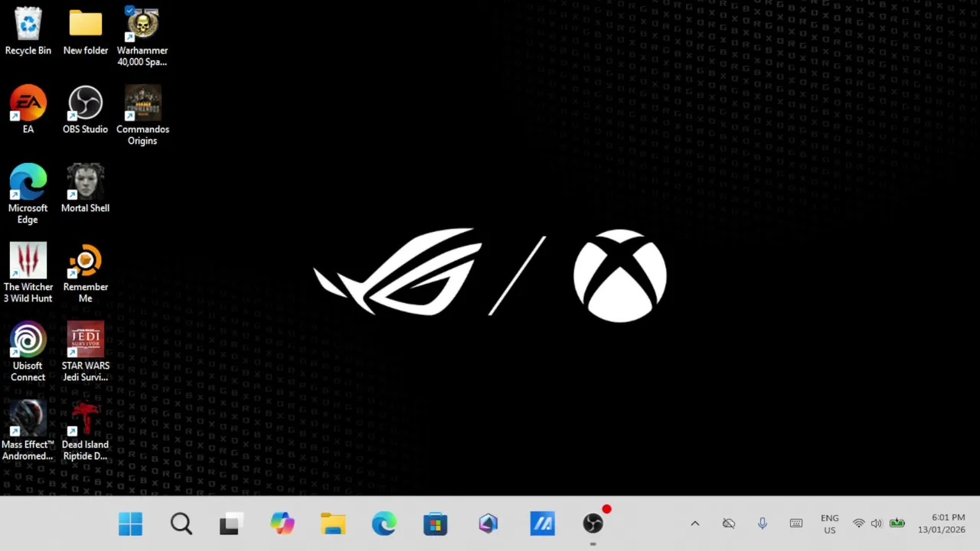The image size is (980, 551).
Task: Select the Dead Island Riptide shortcut
Action: click(86, 430)
